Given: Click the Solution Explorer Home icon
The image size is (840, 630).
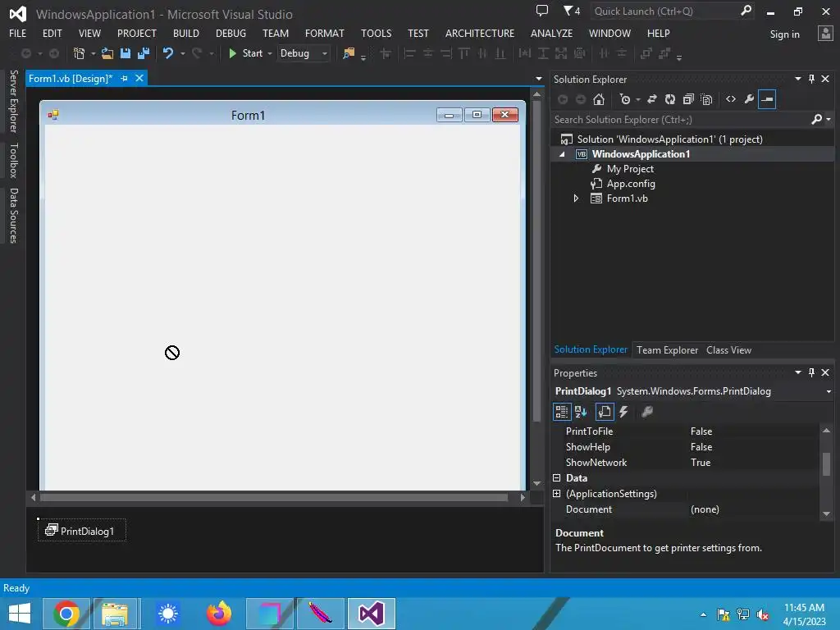Looking at the screenshot, I should click(599, 99).
